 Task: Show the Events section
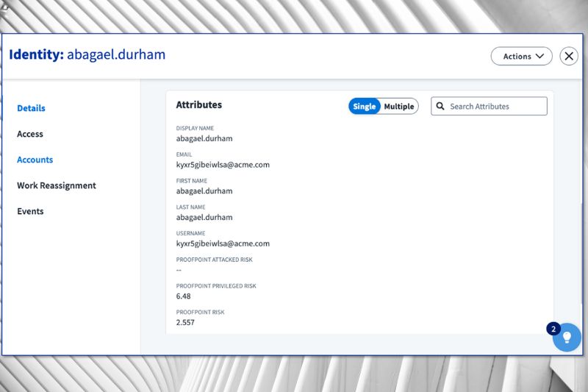pos(31,211)
